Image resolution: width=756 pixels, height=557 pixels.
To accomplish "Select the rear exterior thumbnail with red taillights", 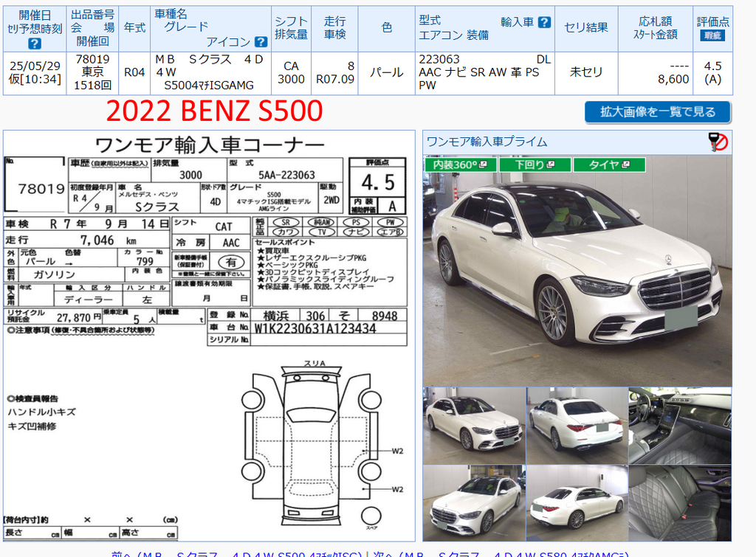I will [577, 426].
